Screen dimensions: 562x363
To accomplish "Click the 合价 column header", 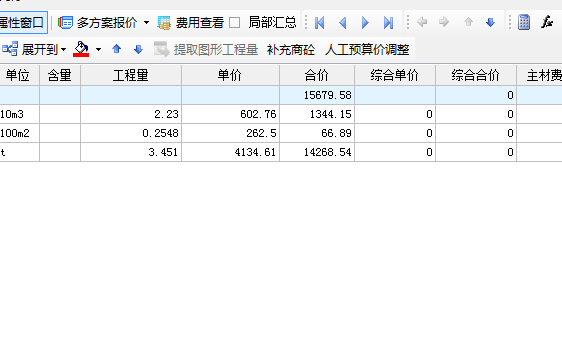I will [x=317, y=75].
